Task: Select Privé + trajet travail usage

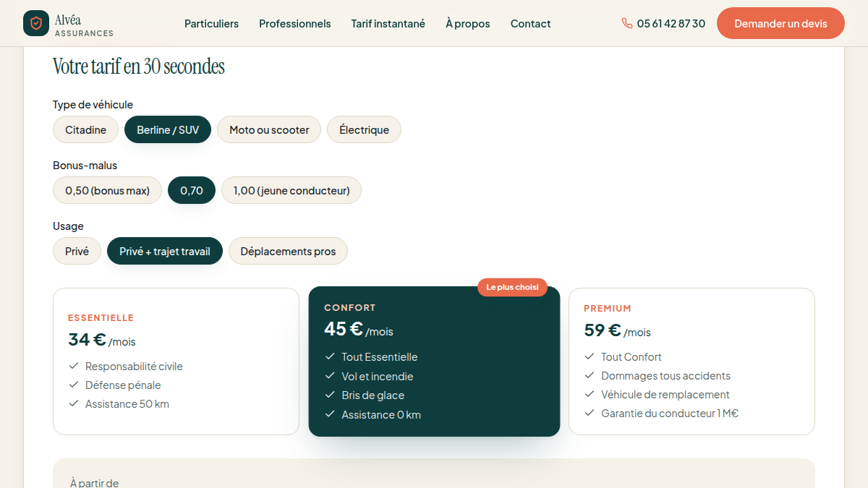Action: (165, 251)
